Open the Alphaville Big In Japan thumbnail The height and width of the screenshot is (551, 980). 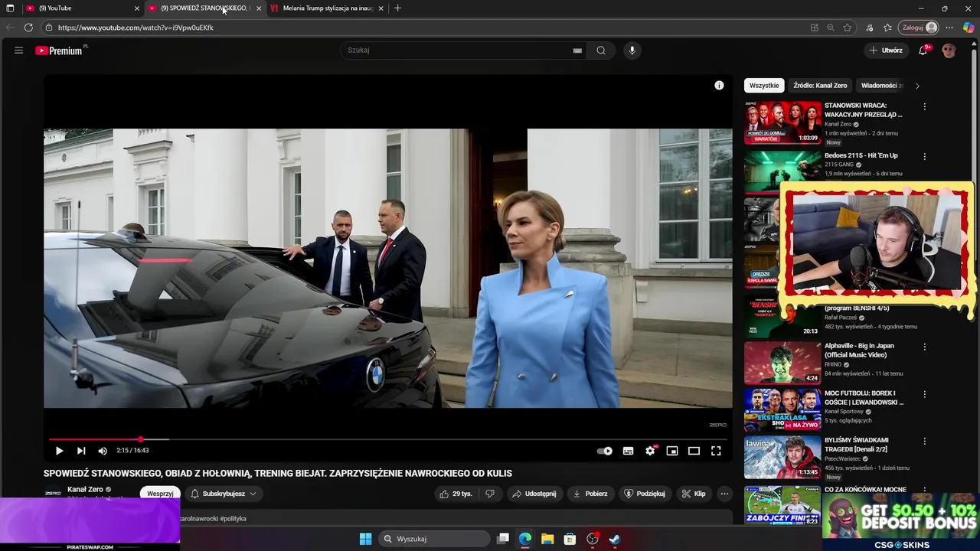coord(782,362)
